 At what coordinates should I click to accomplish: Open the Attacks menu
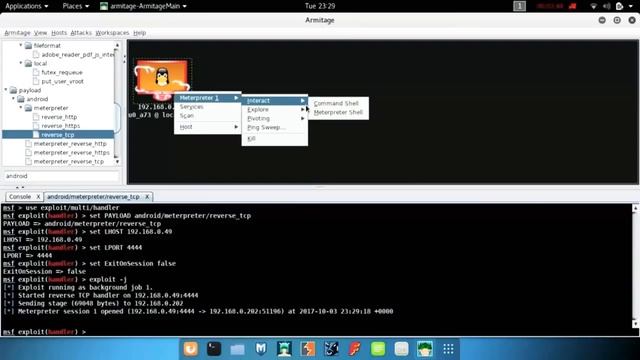point(81,33)
